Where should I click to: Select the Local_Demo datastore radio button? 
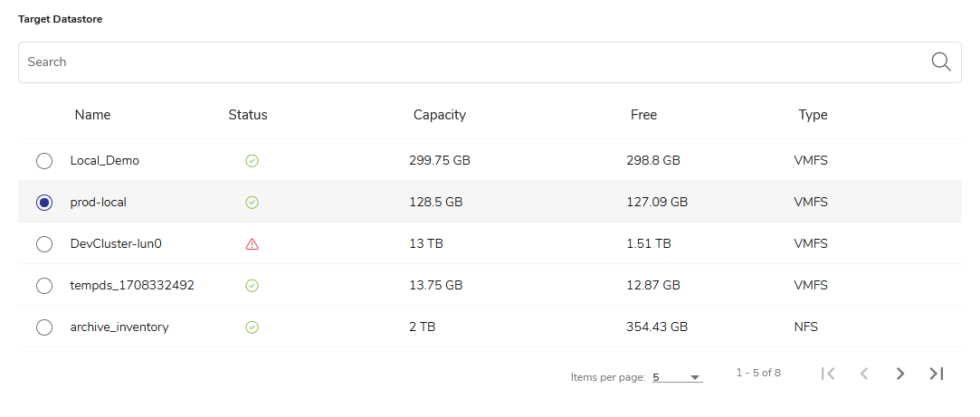click(44, 161)
